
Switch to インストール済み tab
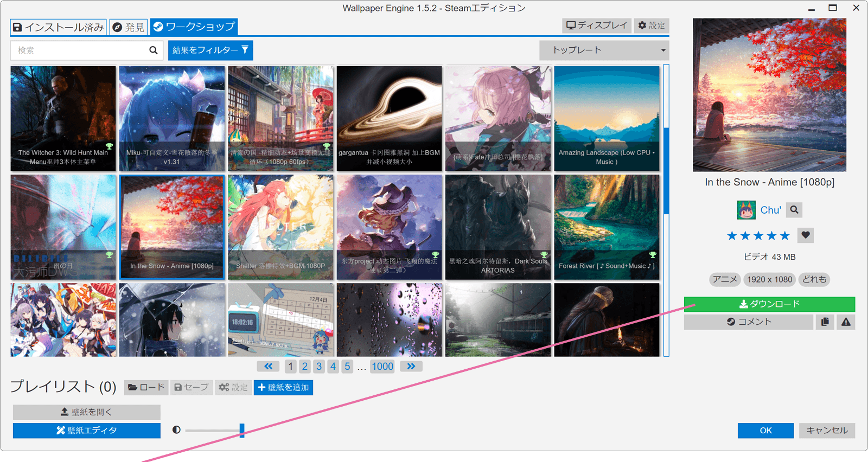58,27
